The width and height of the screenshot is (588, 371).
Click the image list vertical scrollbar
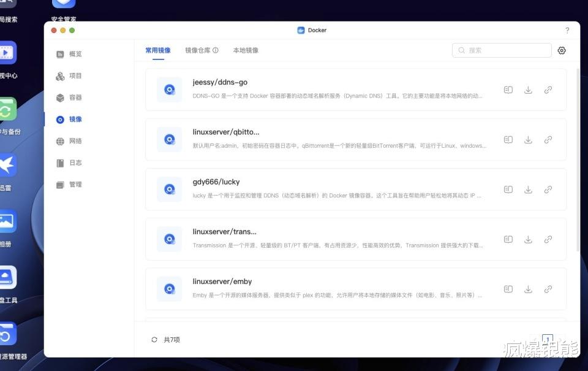click(578, 159)
